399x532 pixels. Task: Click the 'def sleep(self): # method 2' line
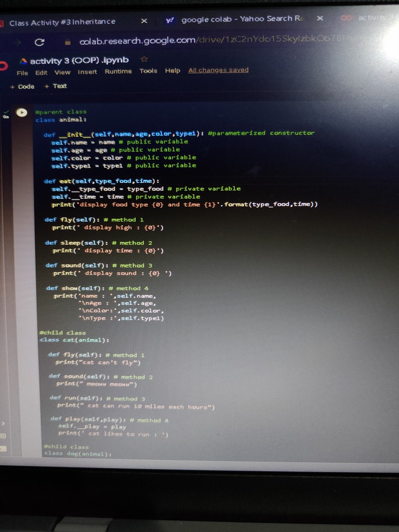[x=98, y=243]
